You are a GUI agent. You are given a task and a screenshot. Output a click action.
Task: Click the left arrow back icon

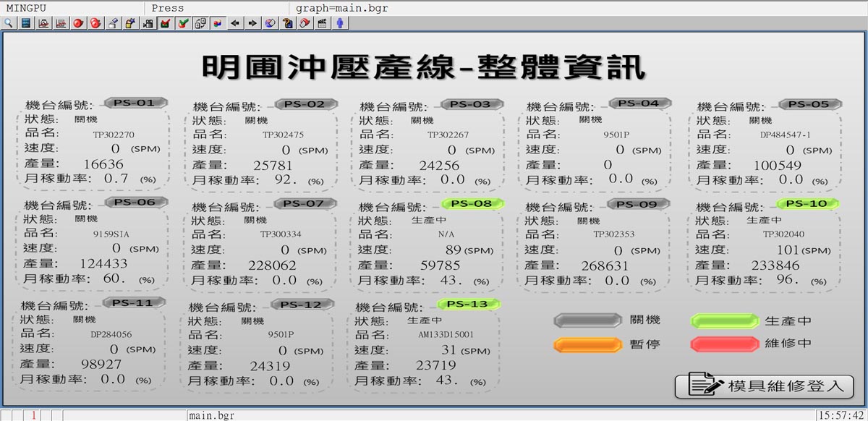(x=235, y=23)
